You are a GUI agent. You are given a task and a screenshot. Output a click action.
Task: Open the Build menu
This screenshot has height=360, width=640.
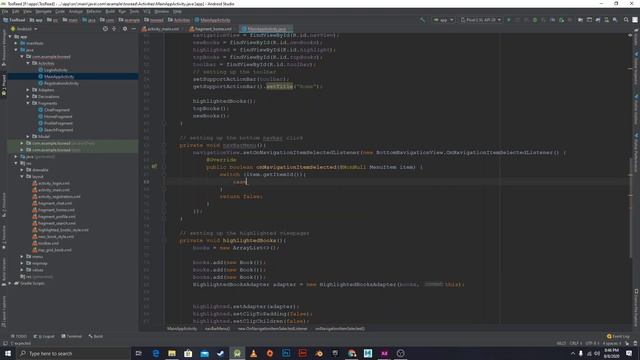pyautogui.click(x=110, y=11)
